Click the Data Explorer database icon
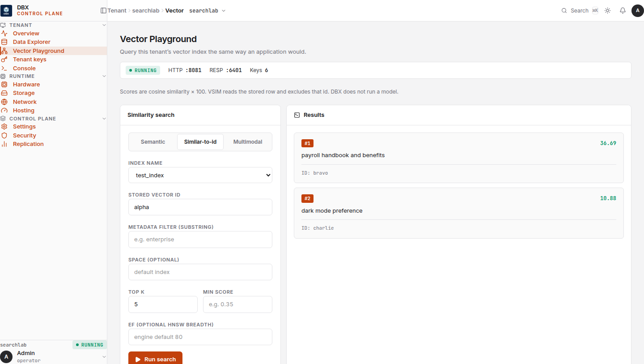Viewport: 644px width, 364px height. pyautogui.click(x=4, y=42)
